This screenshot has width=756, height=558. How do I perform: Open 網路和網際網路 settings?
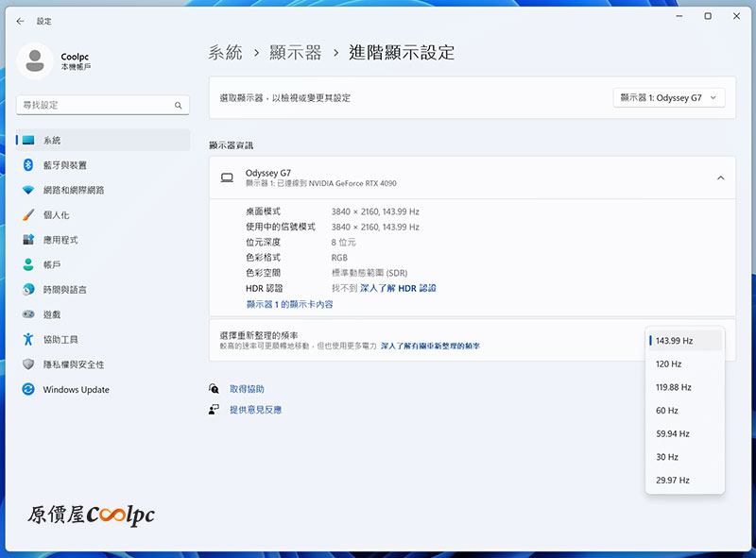[x=103, y=190]
